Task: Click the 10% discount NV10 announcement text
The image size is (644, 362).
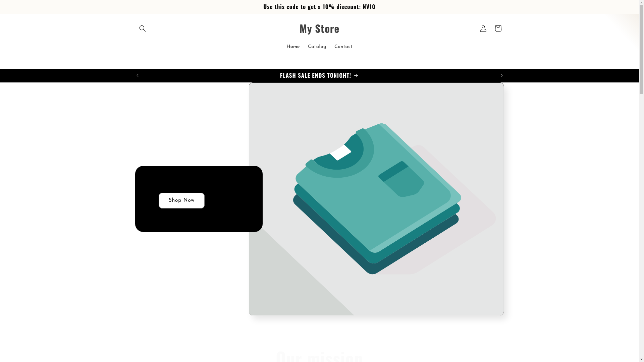Action: 319,7
